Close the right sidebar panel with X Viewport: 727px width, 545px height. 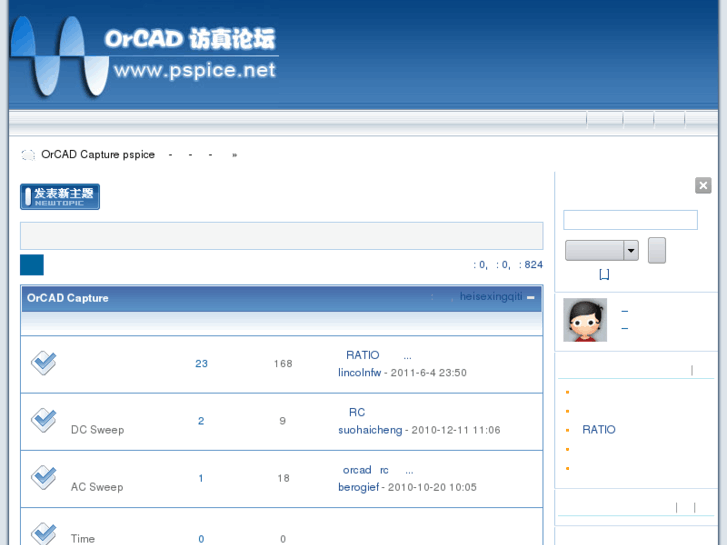point(703,186)
